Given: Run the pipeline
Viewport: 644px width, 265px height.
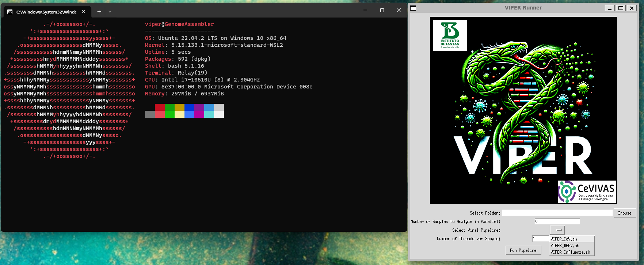Looking at the screenshot, I should [x=523, y=250].
